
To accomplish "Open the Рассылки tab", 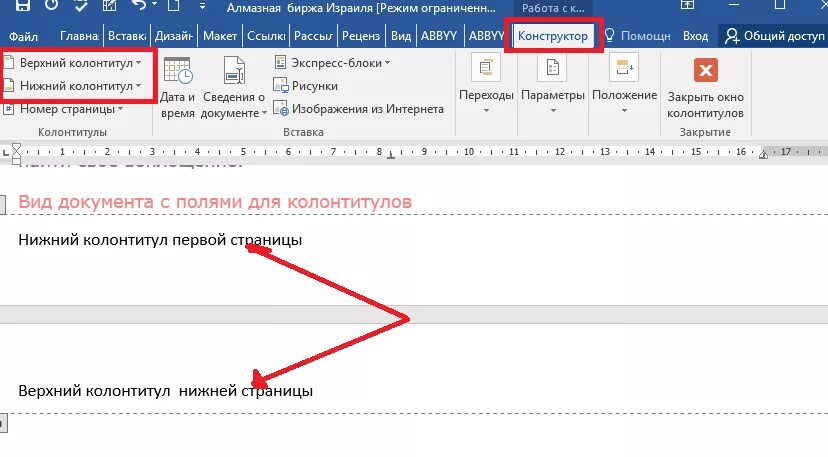I will click(x=313, y=36).
